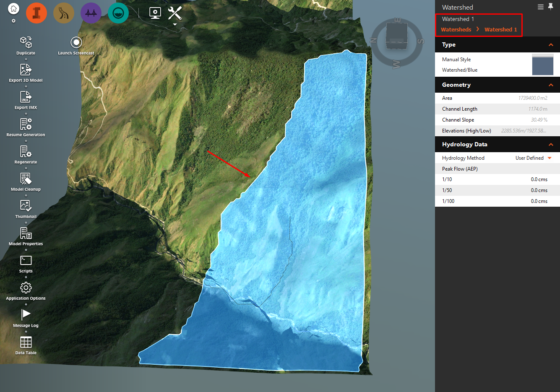
Task: Open Model Properties
Action: tap(26, 236)
